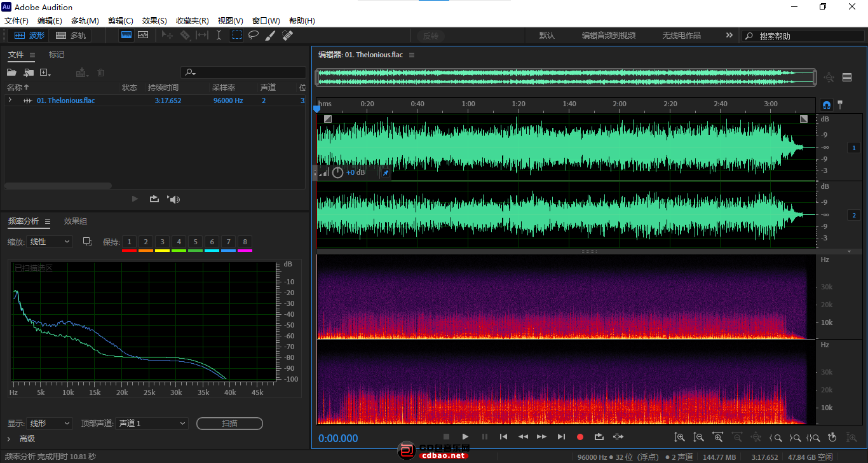Viewport: 868px width, 463px height.
Task: Toggle the snapping magnet icon on timeline
Action: tap(827, 104)
